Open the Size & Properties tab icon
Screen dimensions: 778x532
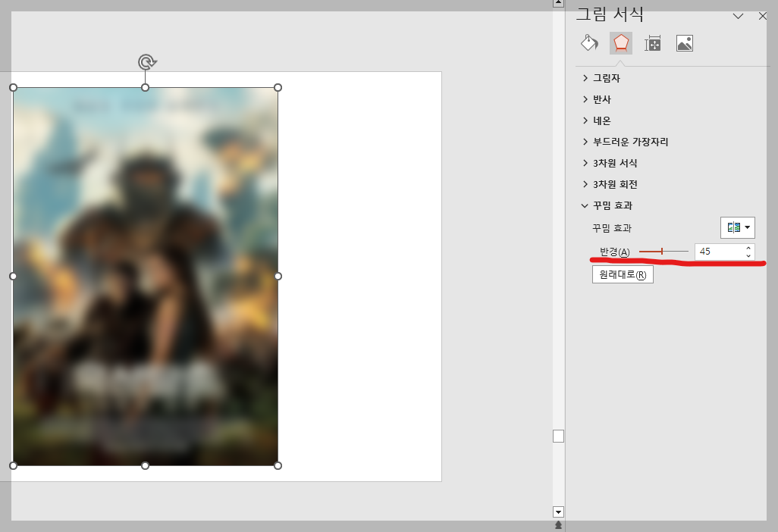pos(652,44)
